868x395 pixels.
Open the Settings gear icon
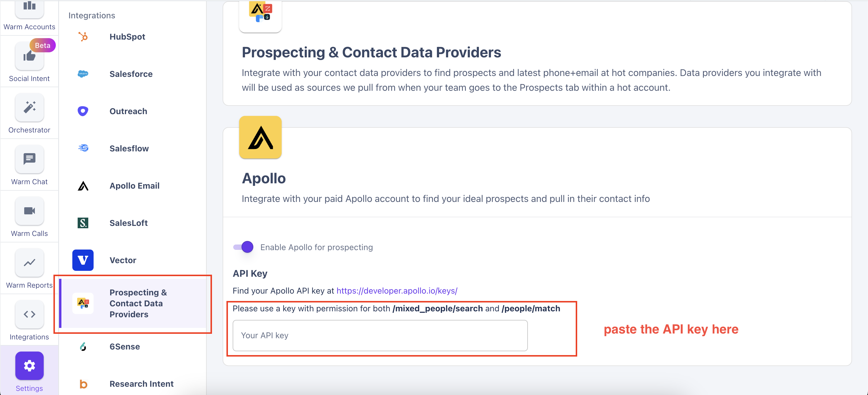pyautogui.click(x=29, y=366)
